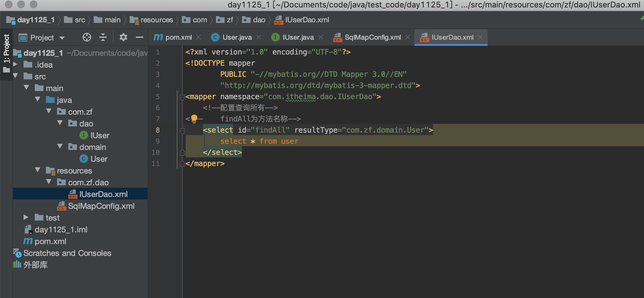Close the IUserDao.xml editor tab
This screenshot has height=298, width=644.
pos(480,37)
